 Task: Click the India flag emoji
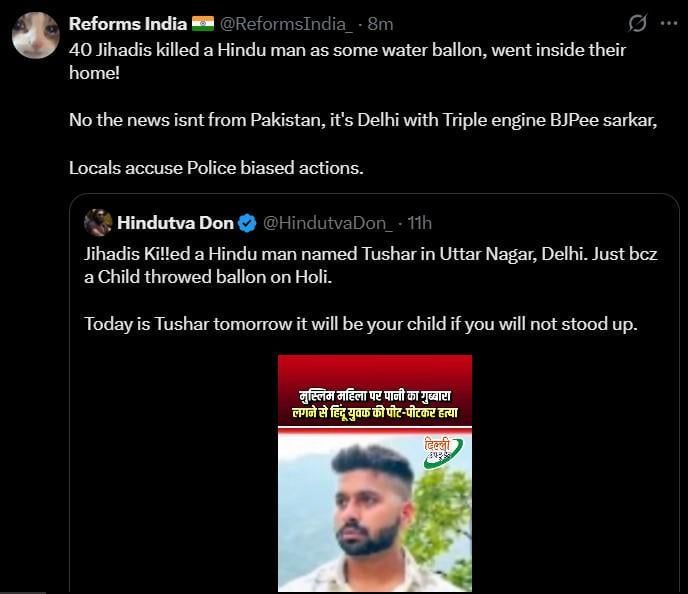203,23
